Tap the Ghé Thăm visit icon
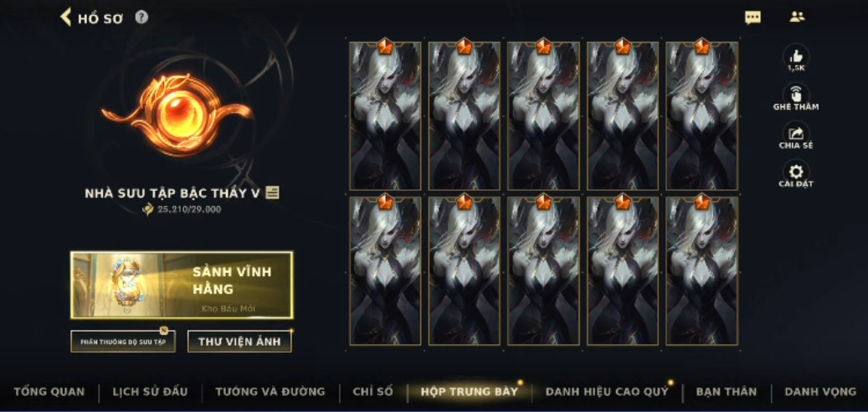This screenshot has width=868, height=412. [796, 94]
